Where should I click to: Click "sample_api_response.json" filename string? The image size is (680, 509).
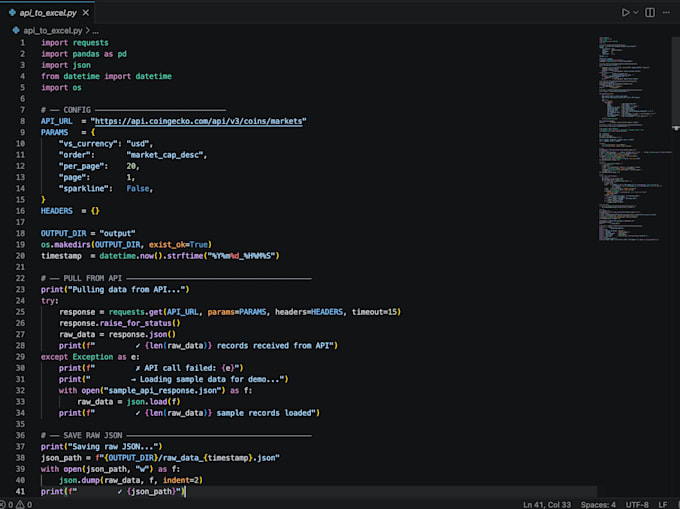(x=162, y=390)
